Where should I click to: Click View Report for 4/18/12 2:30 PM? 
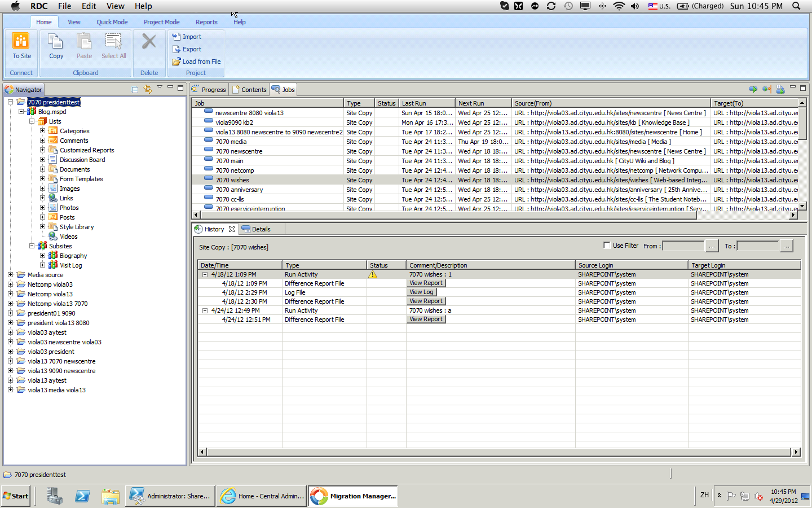coord(426,301)
